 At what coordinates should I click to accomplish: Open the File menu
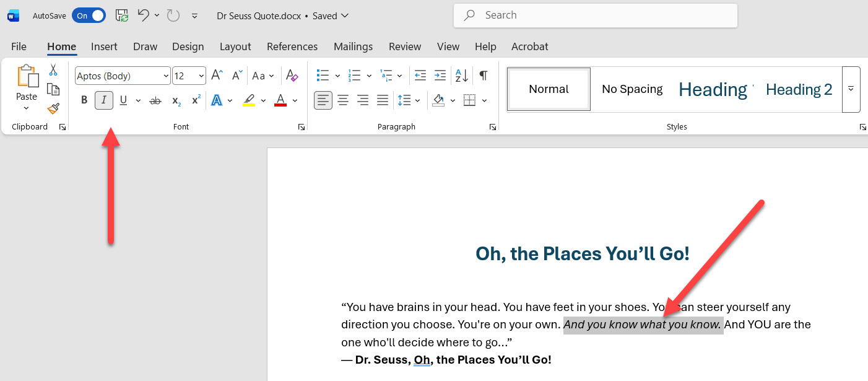tap(19, 46)
